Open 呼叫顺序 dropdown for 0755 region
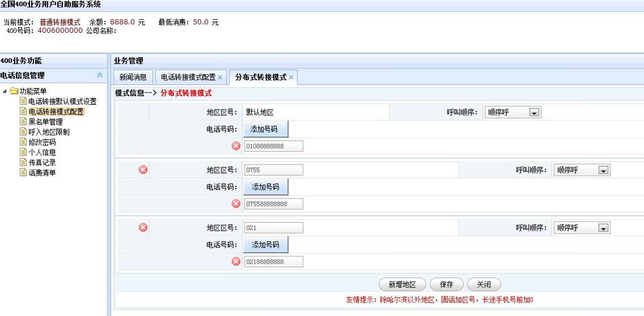 click(x=603, y=170)
